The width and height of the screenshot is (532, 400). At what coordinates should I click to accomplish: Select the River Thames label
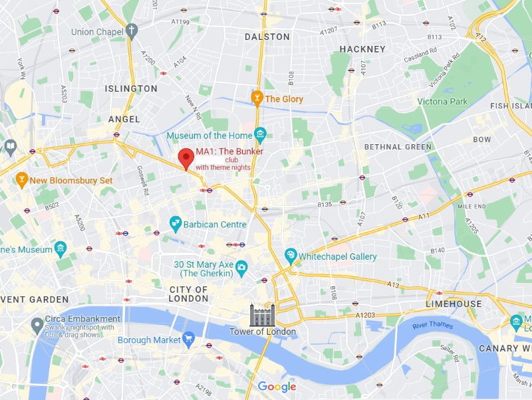[x=433, y=325]
